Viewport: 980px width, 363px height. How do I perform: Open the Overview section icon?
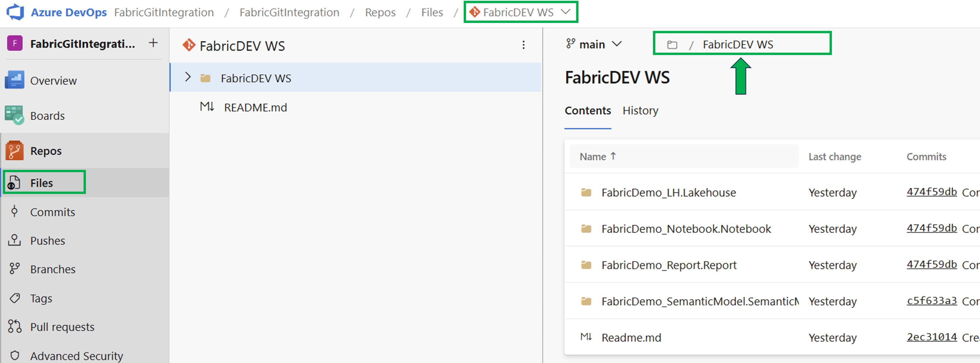pos(15,80)
